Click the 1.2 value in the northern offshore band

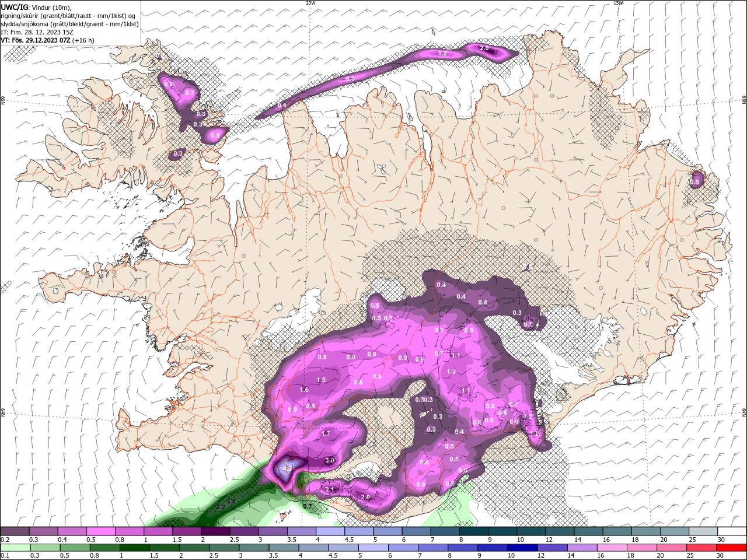[x=442, y=54]
